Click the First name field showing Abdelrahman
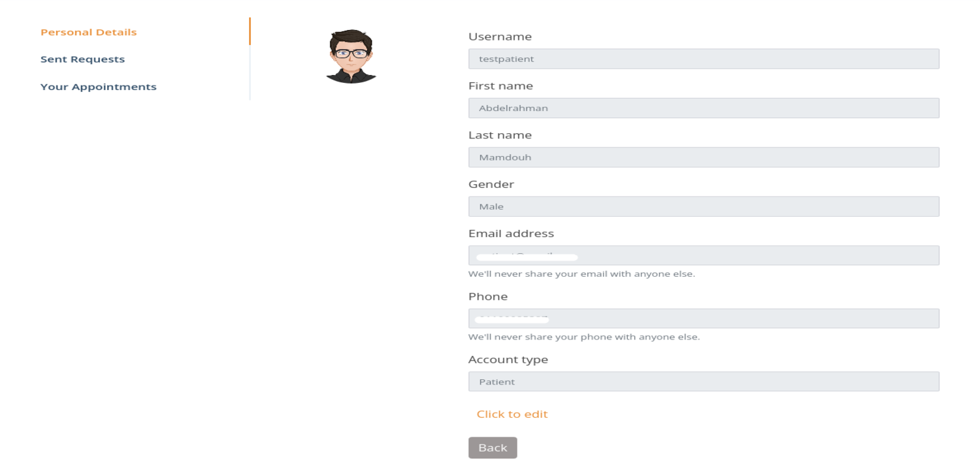 [x=704, y=108]
